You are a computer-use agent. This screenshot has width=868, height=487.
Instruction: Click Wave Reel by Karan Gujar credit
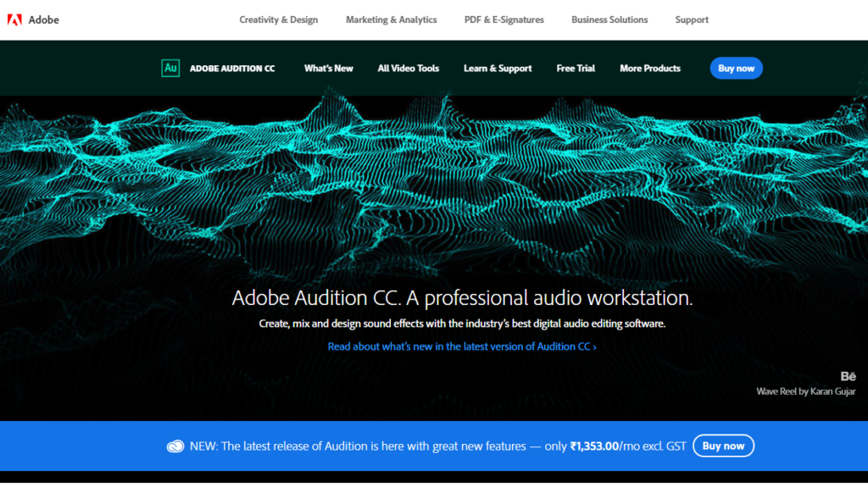[x=805, y=391]
